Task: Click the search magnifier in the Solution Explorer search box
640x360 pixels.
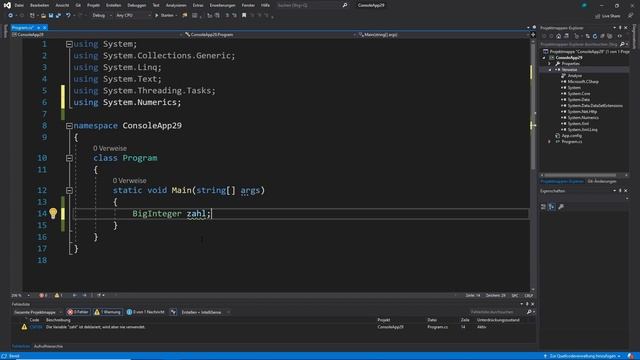Action: coord(622,44)
